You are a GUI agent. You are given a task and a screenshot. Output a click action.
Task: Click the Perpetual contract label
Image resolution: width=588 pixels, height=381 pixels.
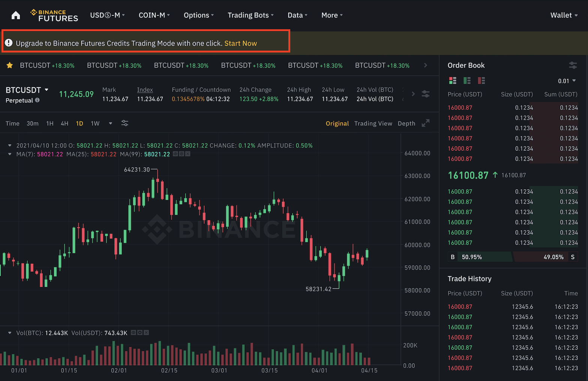pyautogui.click(x=19, y=100)
